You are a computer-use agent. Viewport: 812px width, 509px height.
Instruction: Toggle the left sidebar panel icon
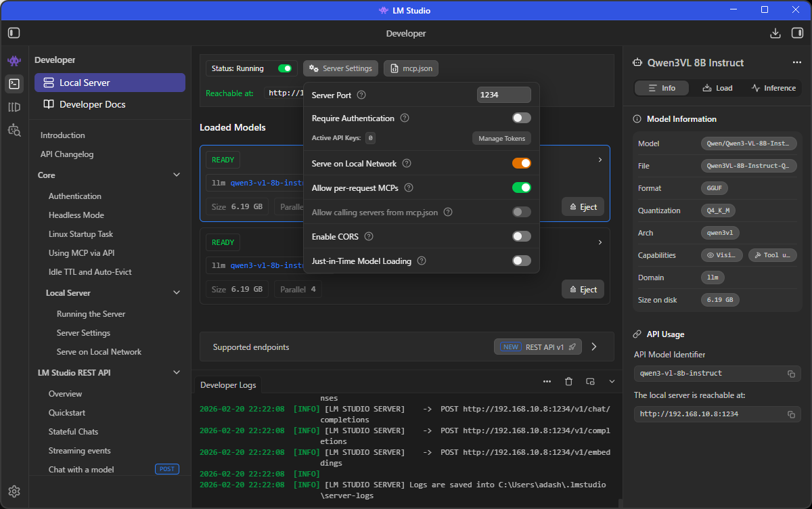pos(14,33)
